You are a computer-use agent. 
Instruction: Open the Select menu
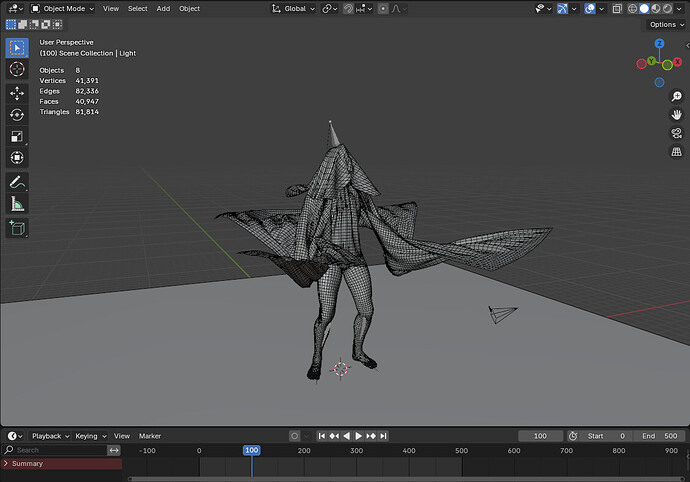point(137,8)
